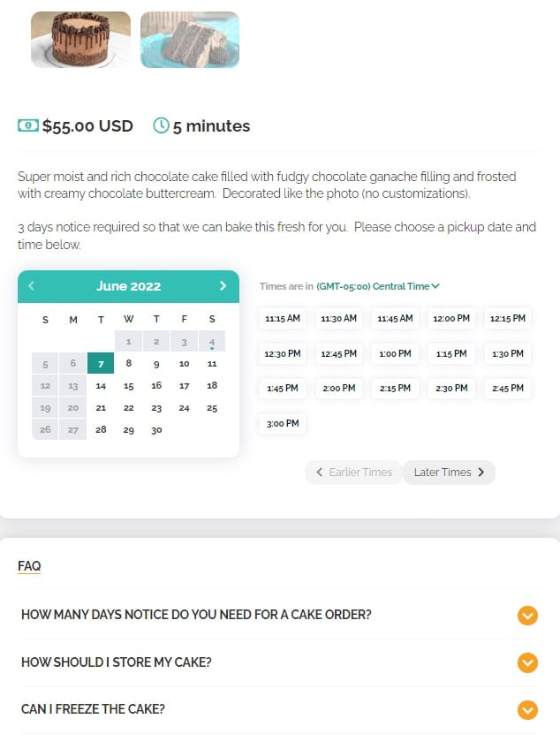Select the 3:00 PM pickup time
The height and width of the screenshot is (749, 560).
point(283,424)
